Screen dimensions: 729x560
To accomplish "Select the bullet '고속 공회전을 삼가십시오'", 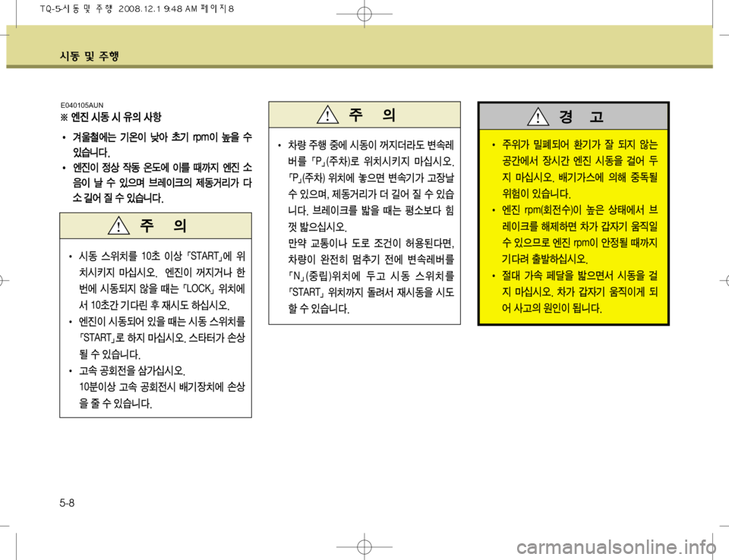I will click(x=127, y=371).
